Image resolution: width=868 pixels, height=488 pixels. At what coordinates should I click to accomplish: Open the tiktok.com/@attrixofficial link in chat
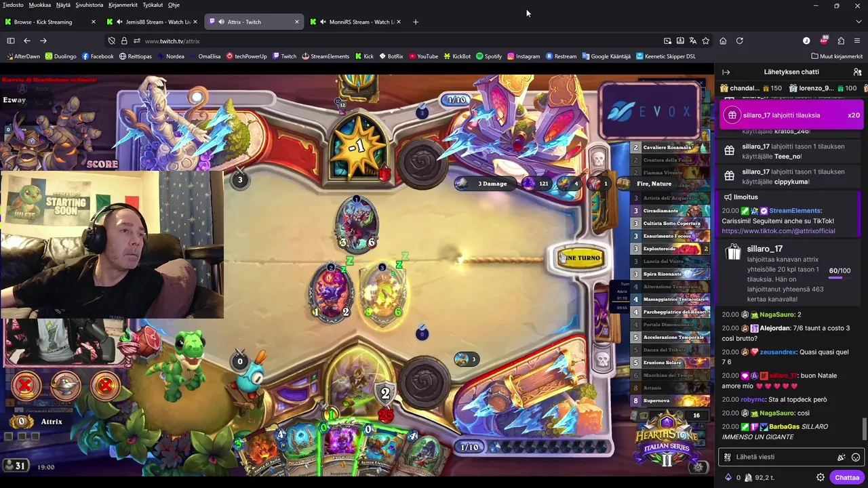point(778,231)
